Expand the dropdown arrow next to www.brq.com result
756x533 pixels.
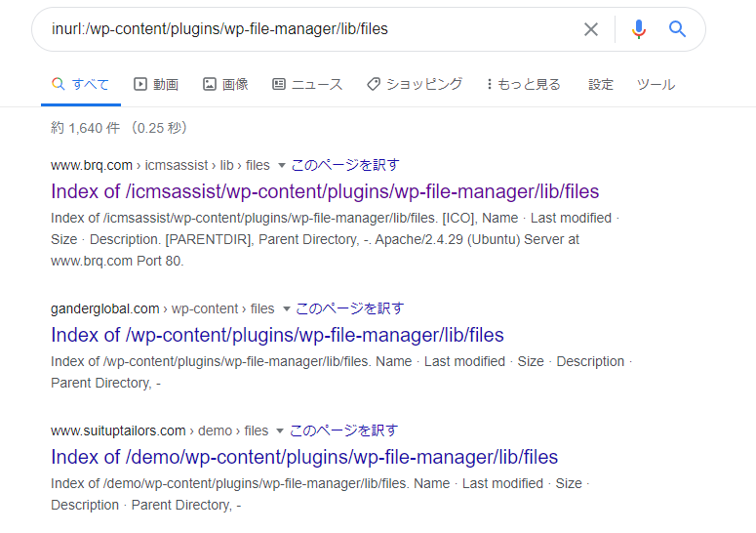click(282, 165)
